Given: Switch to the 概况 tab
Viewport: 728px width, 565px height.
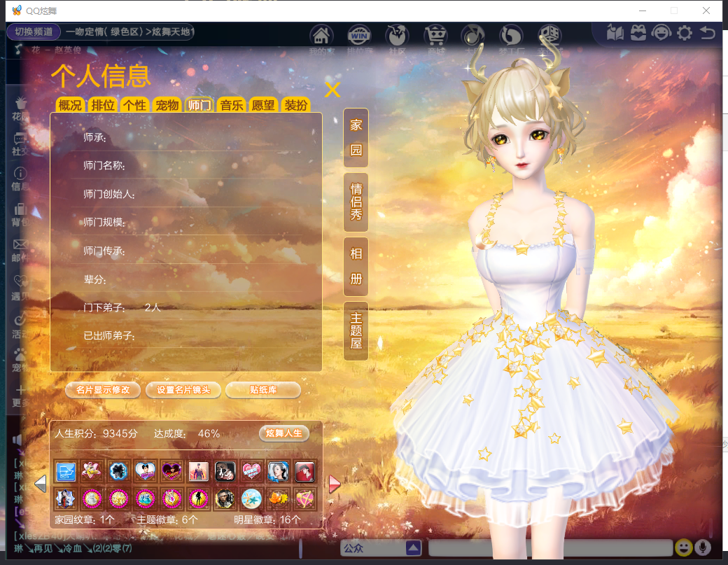Looking at the screenshot, I should [70, 106].
